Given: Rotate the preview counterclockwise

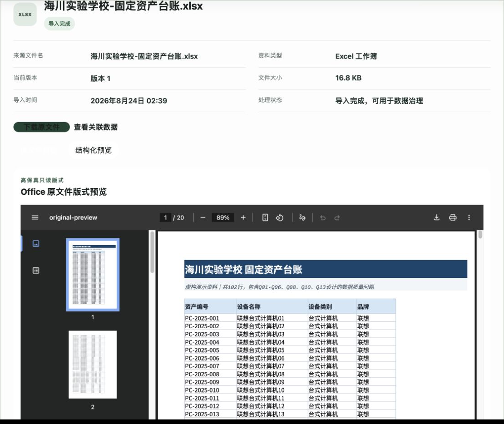Looking at the screenshot, I should (280, 217).
